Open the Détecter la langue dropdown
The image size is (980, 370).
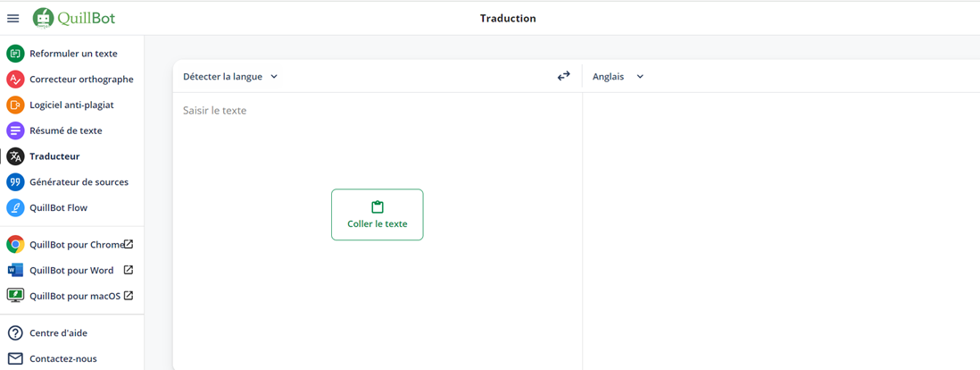[x=230, y=76]
